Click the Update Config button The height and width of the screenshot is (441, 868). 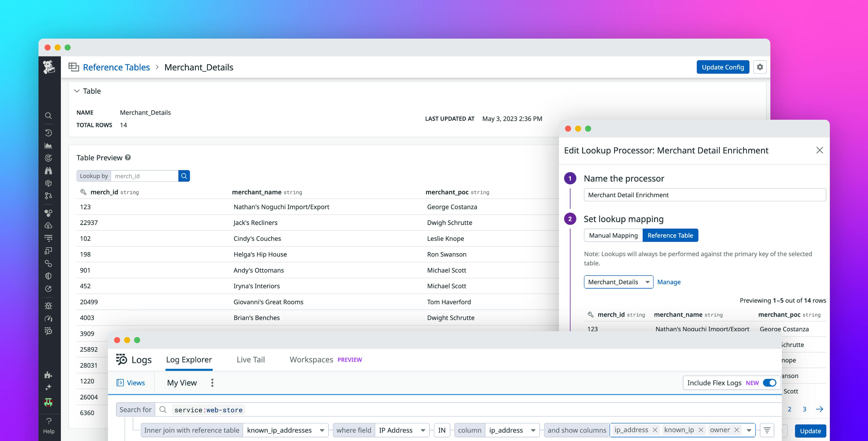pyautogui.click(x=722, y=67)
